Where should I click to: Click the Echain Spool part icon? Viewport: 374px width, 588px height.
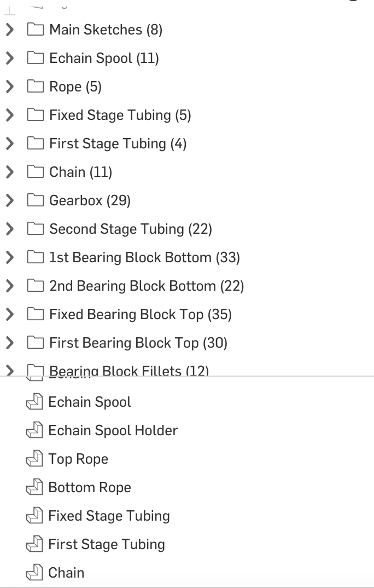tap(34, 402)
